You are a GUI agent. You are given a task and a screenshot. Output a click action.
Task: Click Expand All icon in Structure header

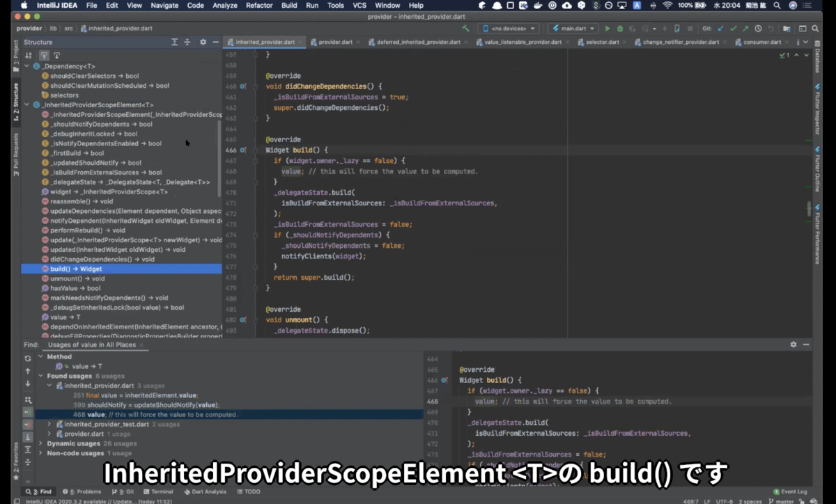175,42
